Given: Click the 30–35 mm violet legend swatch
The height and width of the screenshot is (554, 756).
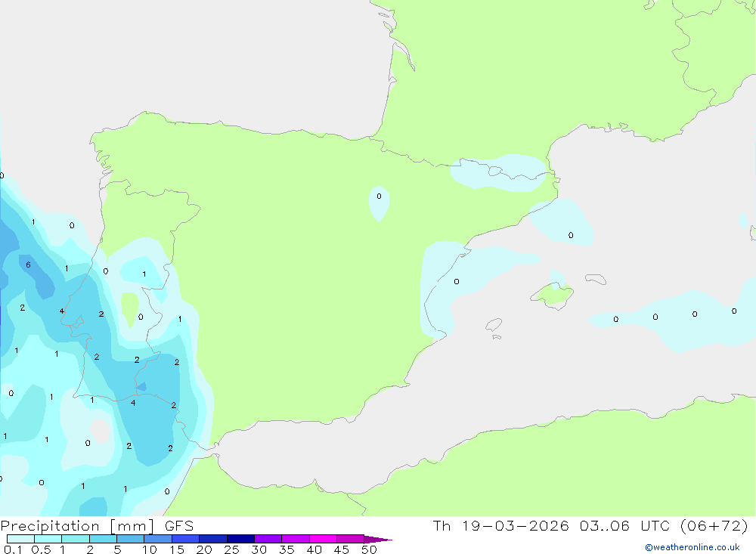Looking at the screenshot, I should (268, 539).
